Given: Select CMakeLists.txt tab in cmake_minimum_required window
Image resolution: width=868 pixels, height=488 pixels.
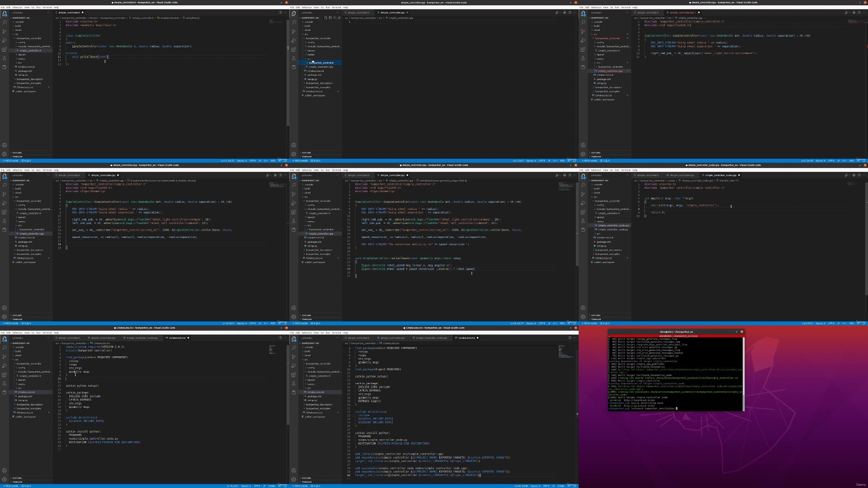Looking at the screenshot, I should click(176, 338).
